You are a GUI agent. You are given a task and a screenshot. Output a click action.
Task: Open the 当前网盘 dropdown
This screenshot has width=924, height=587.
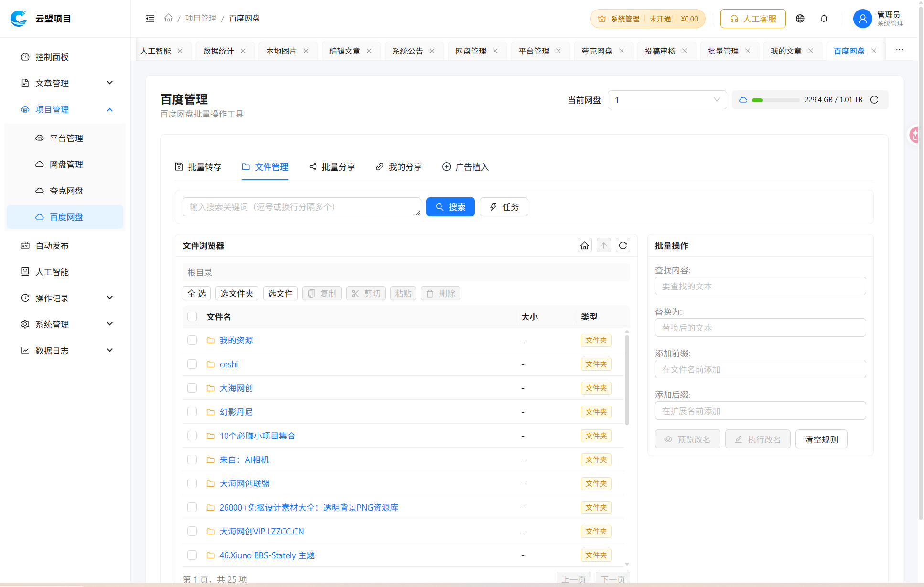(667, 100)
